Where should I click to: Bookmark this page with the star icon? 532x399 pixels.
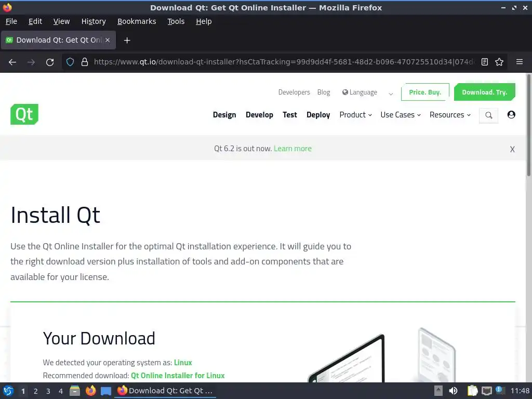pos(499,62)
